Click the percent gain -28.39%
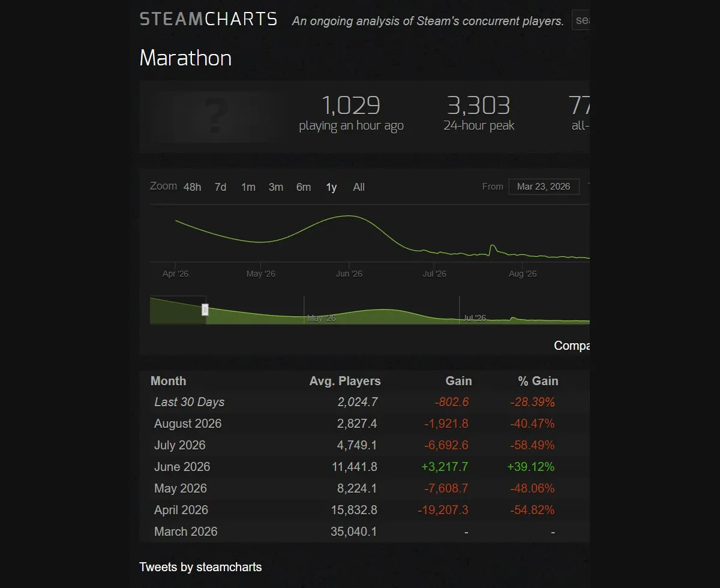This screenshot has height=588, width=720. [532, 402]
